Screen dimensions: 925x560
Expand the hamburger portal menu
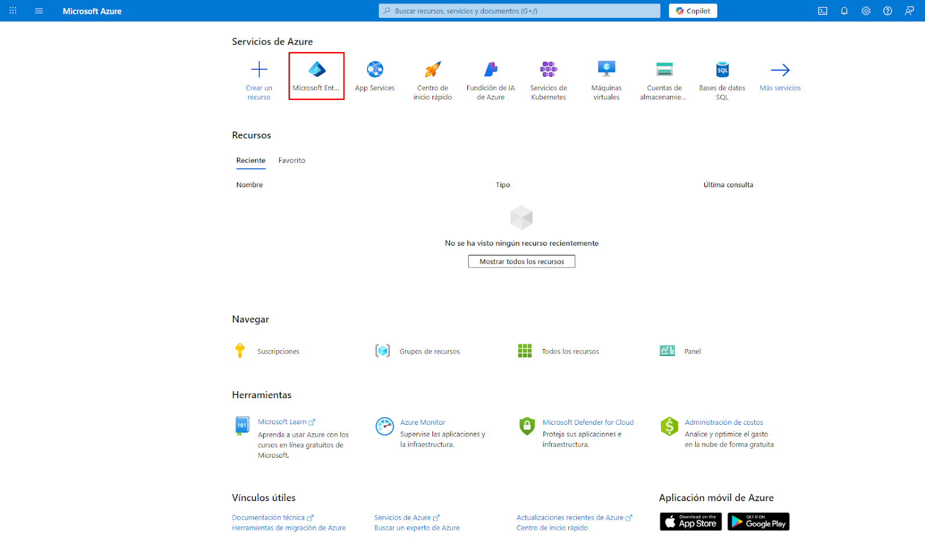[39, 11]
